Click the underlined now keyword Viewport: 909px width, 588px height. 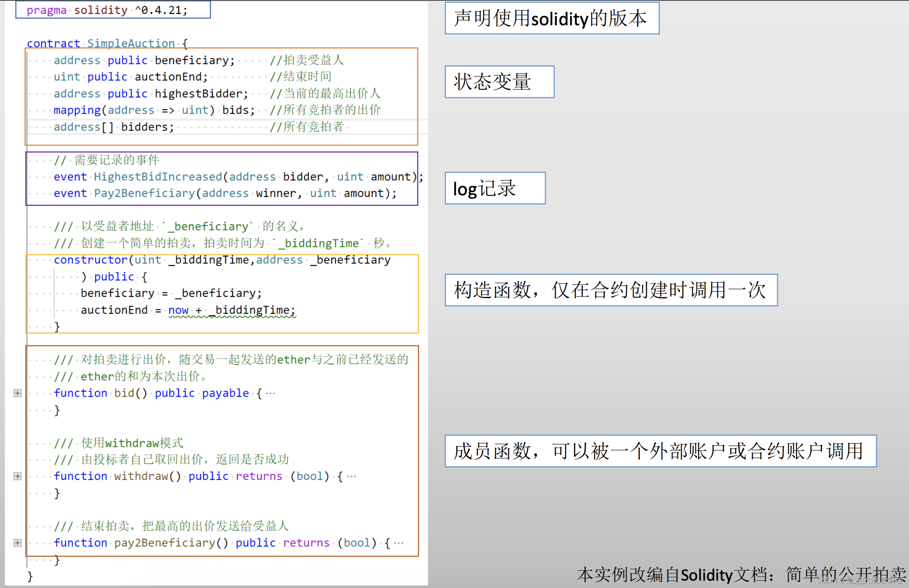point(178,310)
